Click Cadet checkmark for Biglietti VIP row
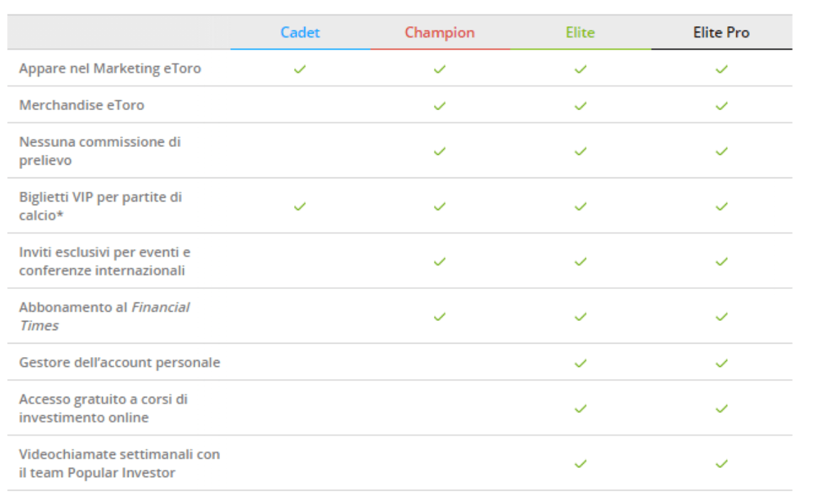Image resolution: width=828 pixels, height=504 pixels. pyautogui.click(x=300, y=206)
